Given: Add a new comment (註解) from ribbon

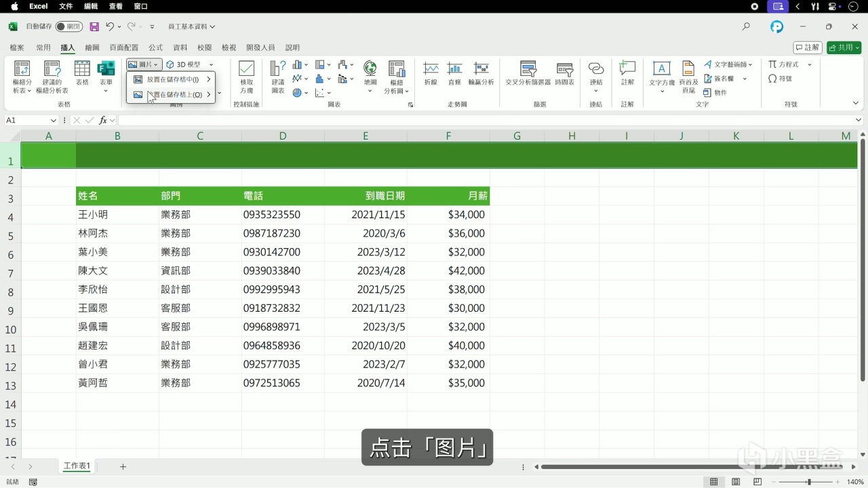Looking at the screenshot, I should 627,73.
